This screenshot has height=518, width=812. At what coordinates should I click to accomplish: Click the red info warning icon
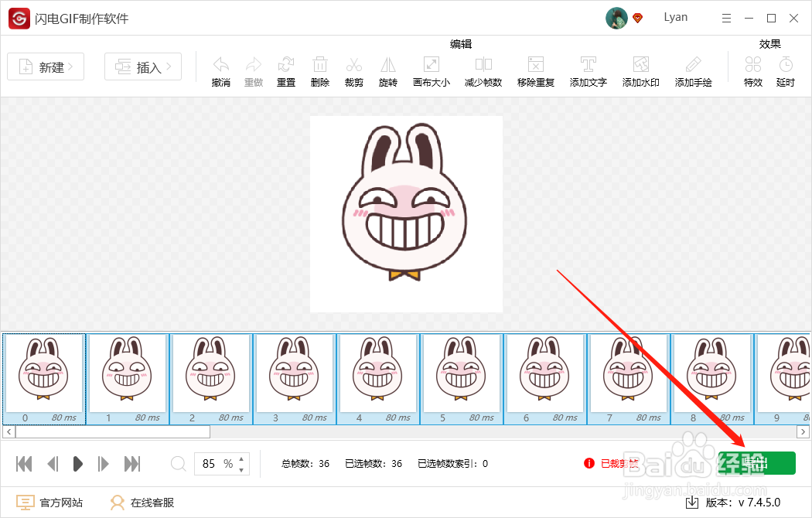[x=589, y=463]
